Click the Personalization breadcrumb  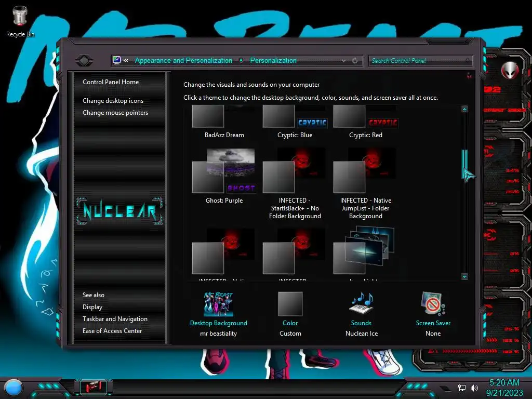273,60
